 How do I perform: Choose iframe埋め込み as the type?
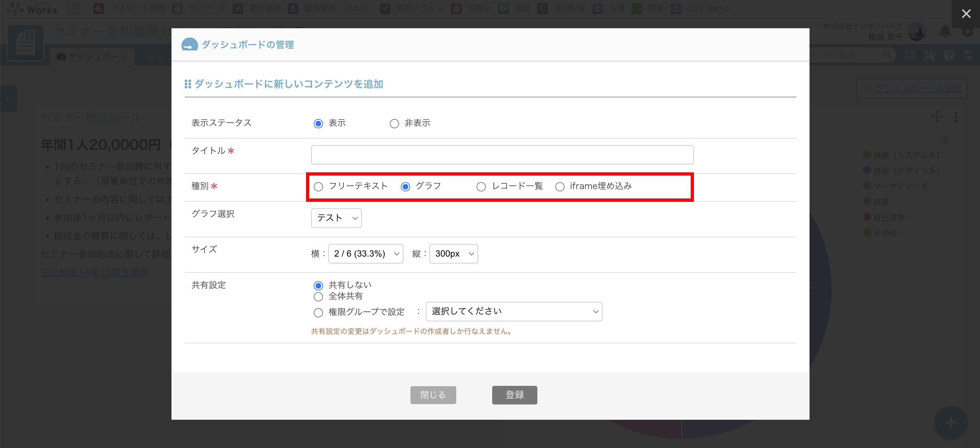(560, 187)
